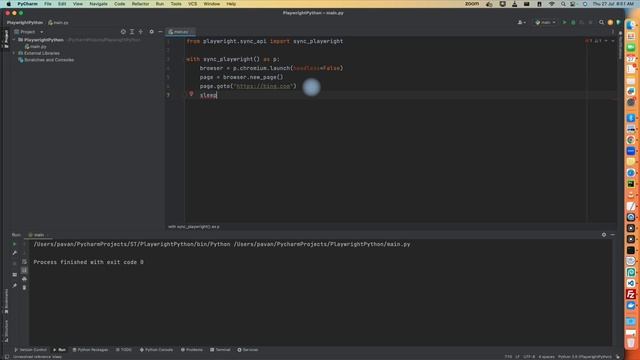Click the '4 spaces' indent status entry
640x360 pixels.
pyautogui.click(x=546, y=357)
